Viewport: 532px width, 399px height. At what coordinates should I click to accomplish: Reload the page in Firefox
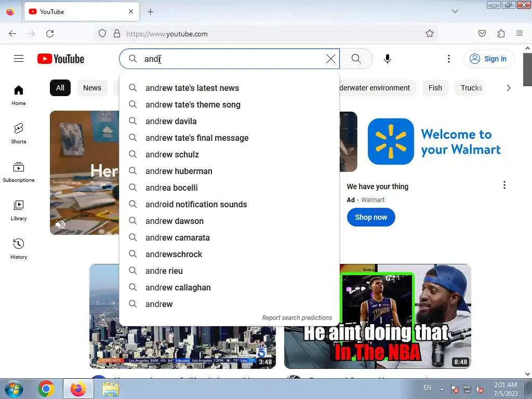click(50, 34)
